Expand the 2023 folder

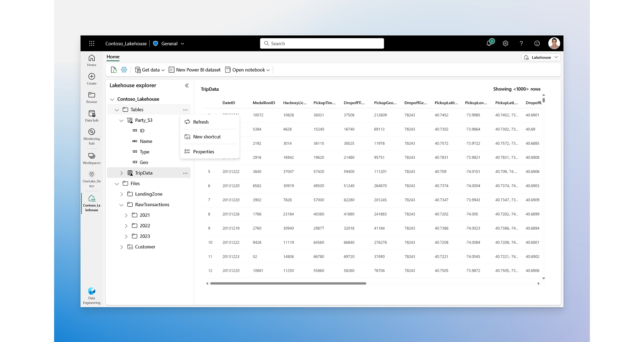[126, 236]
